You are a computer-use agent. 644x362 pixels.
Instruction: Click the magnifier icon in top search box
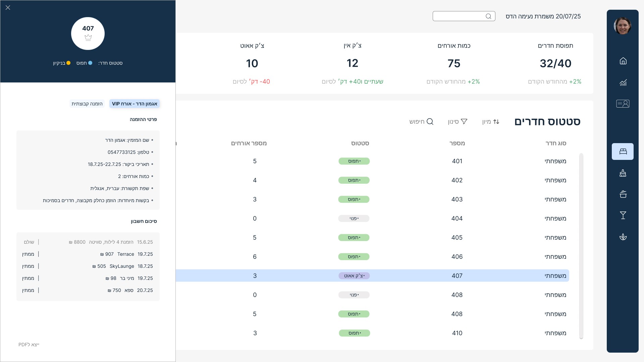click(488, 16)
